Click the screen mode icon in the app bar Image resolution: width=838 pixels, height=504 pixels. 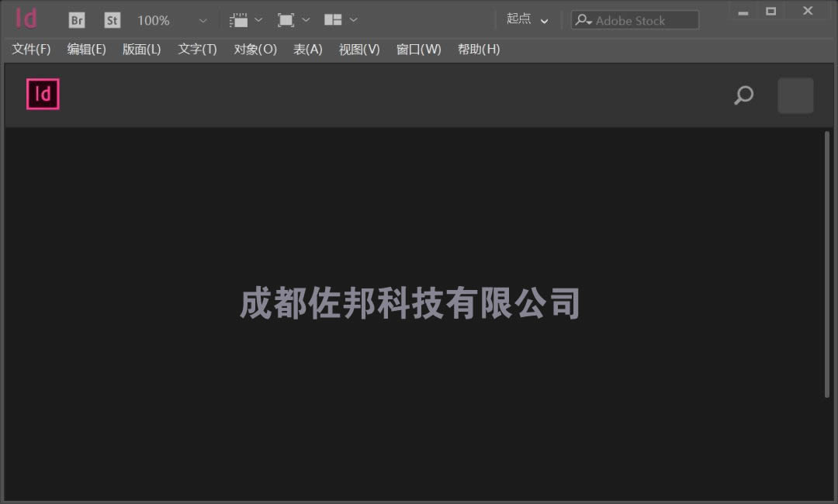[287, 19]
